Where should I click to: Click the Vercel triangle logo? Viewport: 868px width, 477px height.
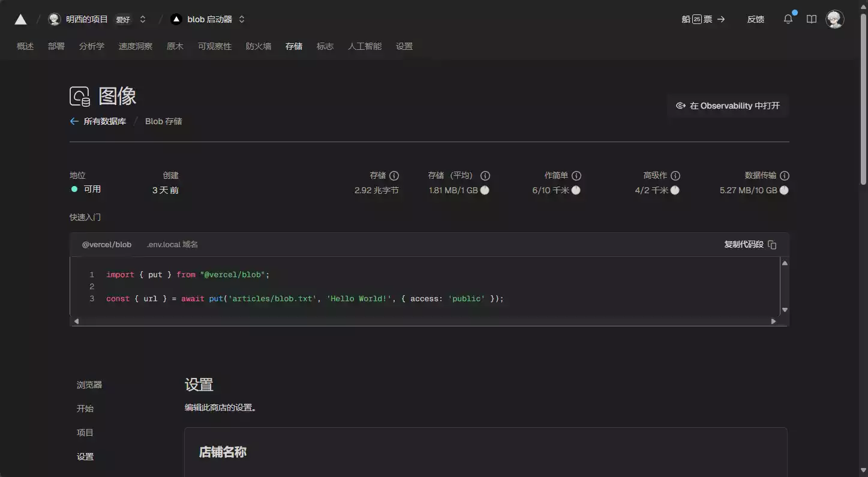tap(20, 19)
